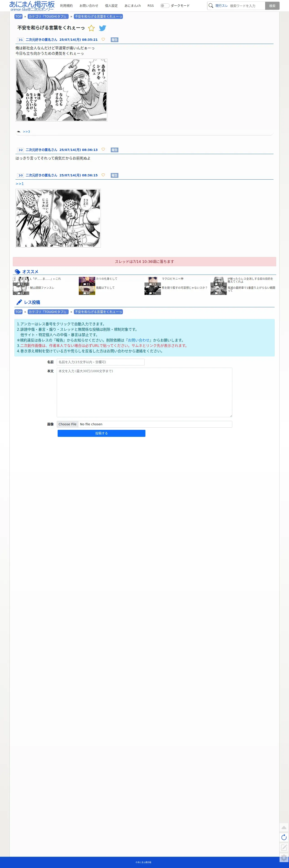Open recommended thread 鮎山語録ファンスレ
This screenshot has width=289, height=868.
point(42,288)
